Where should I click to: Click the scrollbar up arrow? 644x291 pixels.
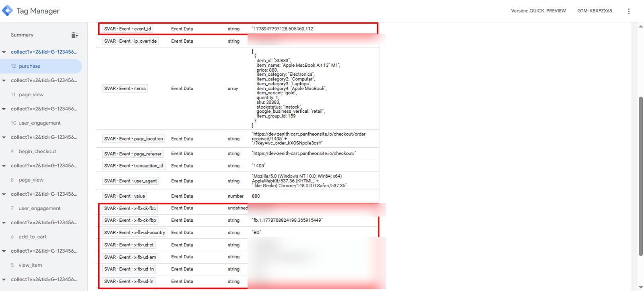[641, 27]
